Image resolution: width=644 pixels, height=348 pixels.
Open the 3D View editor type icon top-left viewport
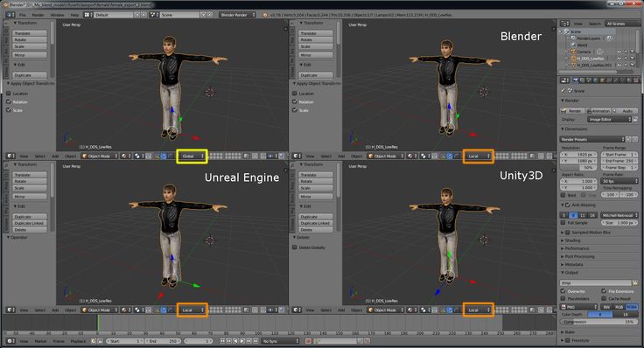coord(11,156)
